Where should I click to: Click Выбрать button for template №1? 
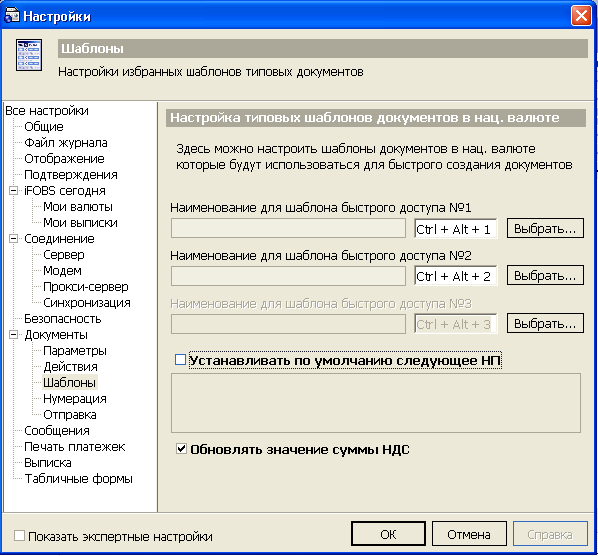coord(545,228)
